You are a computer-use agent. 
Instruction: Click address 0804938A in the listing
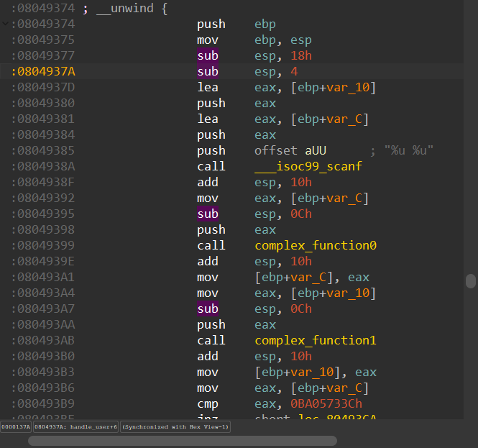coord(43,167)
